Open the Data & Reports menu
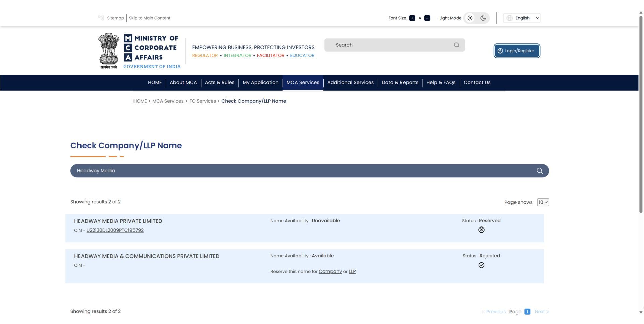The height and width of the screenshot is (324, 644). pos(400,82)
